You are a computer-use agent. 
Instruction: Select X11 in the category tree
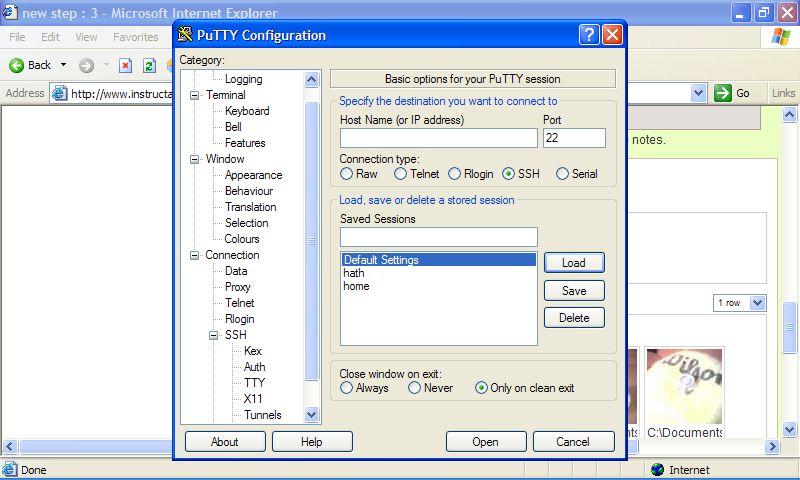pyautogui.click(x=253, y=399)
